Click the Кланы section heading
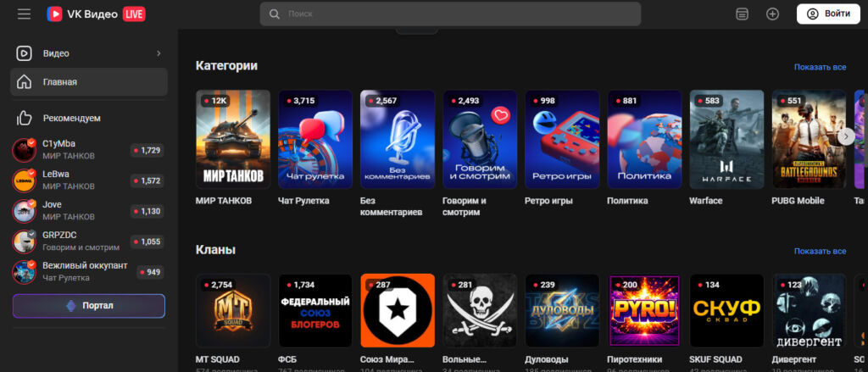 [216, 250]
